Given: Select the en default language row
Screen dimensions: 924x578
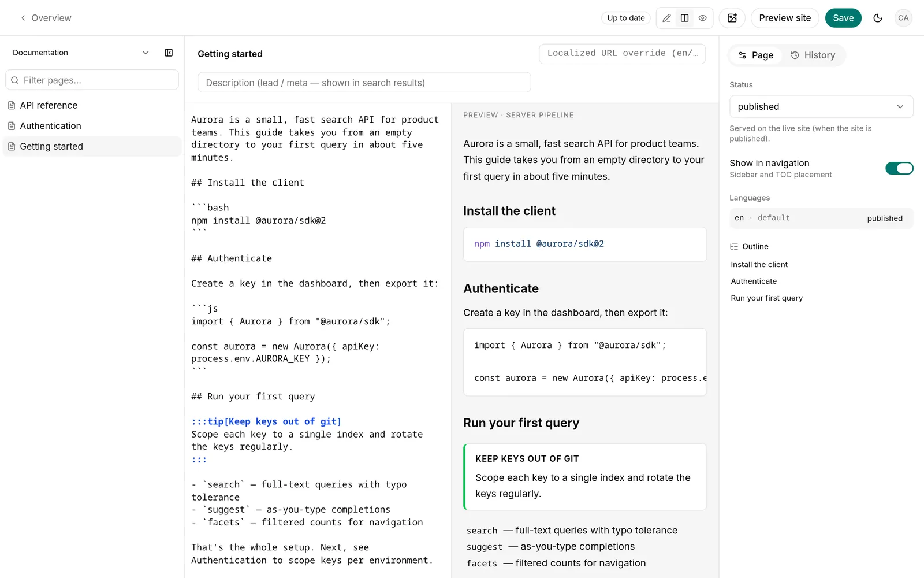Looking at the screenshot, I should 821,218.
